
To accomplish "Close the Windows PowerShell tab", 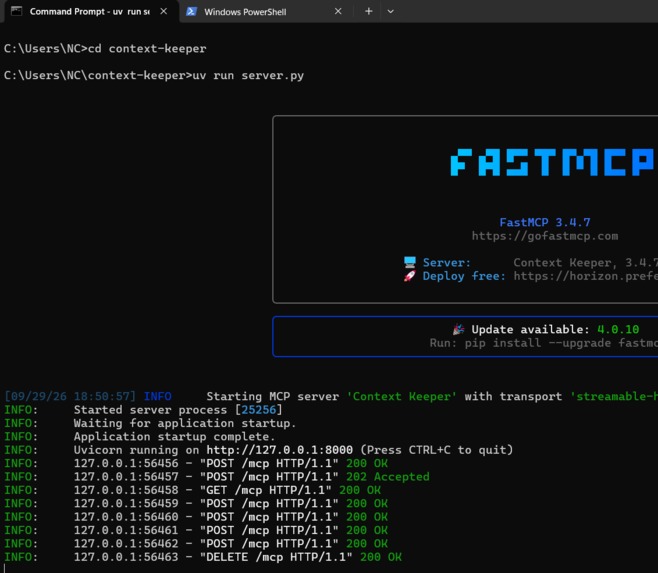I will pyautogui.click(x=338, y=11).
